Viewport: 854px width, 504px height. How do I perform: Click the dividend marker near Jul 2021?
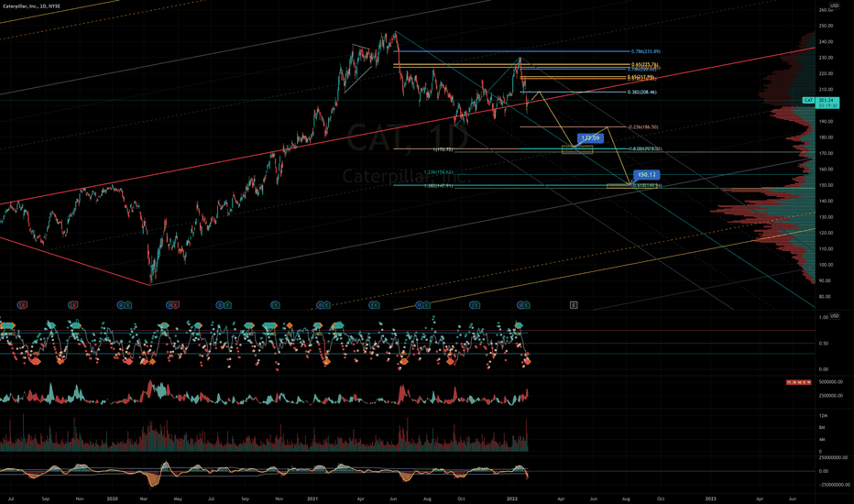tap(420, 305)
